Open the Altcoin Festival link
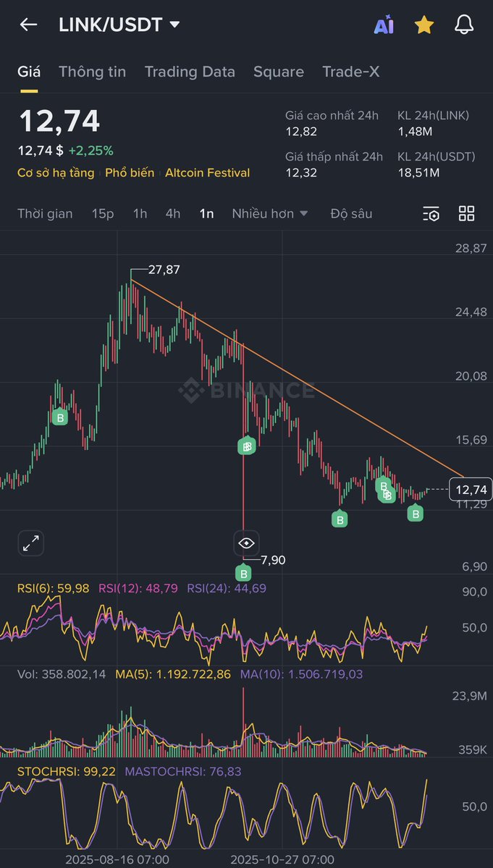The image size is (493, 868). tap(207, 173)
